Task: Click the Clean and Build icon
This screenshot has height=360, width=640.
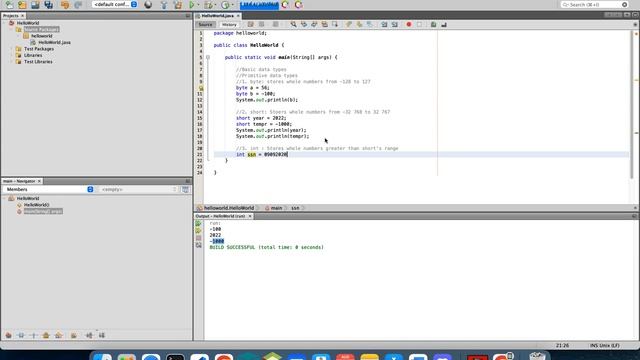Action: point(178,5)
